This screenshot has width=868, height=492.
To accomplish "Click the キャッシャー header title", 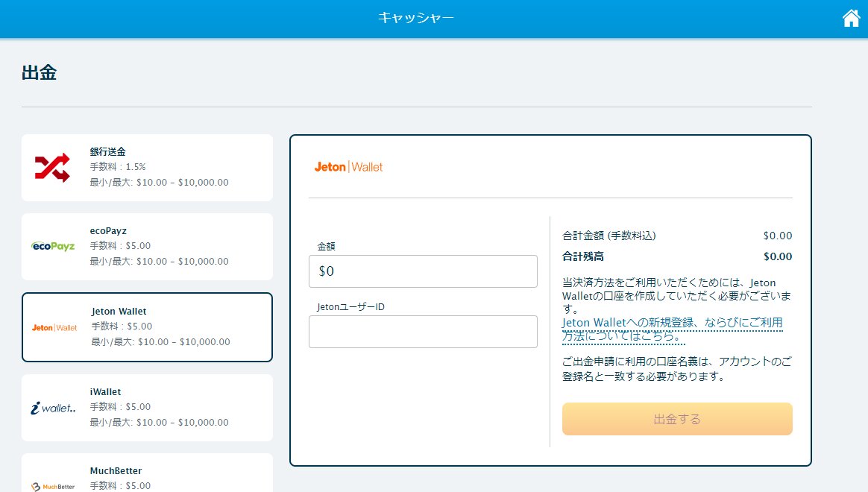I will point(416,18).
